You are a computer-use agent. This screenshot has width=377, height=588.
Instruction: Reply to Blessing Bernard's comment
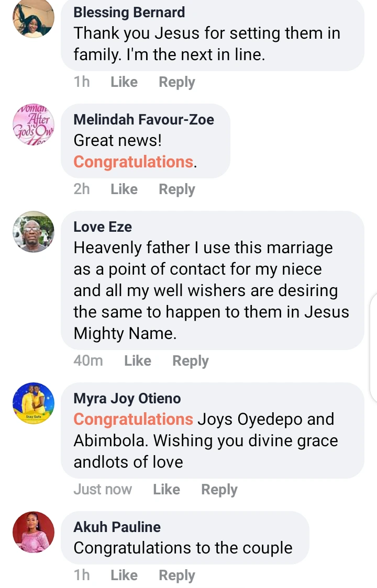(x=177, y=82)
